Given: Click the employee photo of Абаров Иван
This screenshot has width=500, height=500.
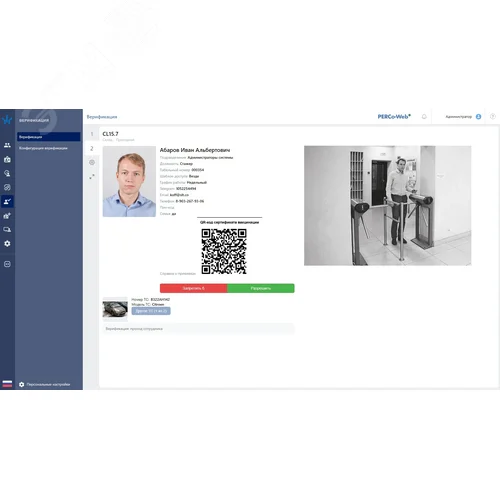Looking at the screenshot, I should [129, 181].
